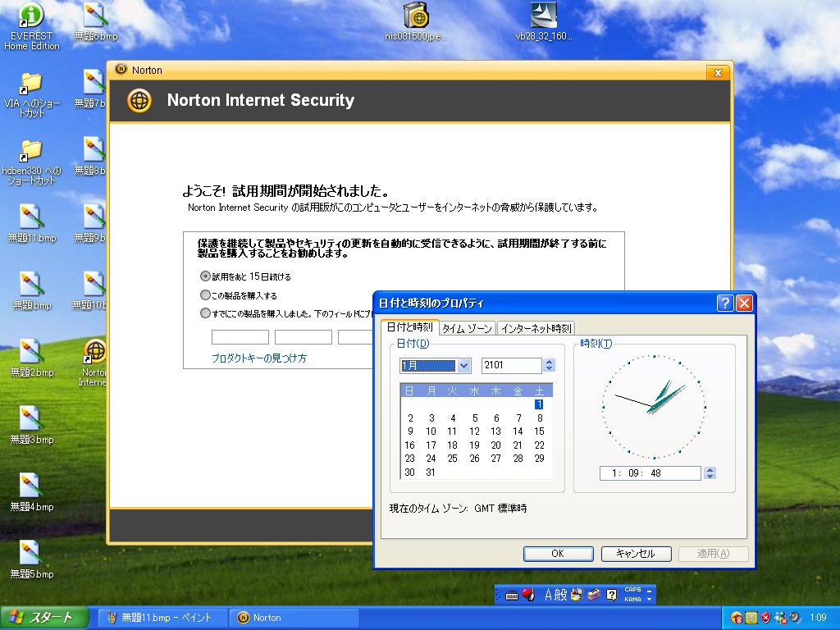Viewport: 840px width, 630px height.
Task: Click the A input mode indicator on language bar
Action: [x=548, y=595]
